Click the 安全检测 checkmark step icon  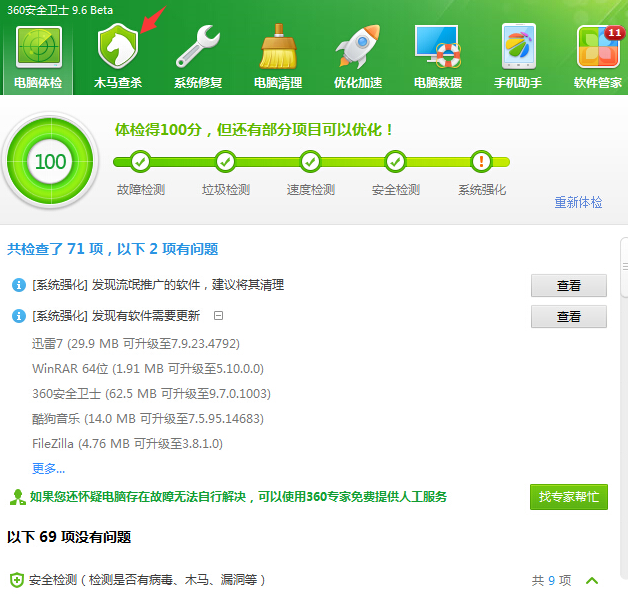coord(395,162)
